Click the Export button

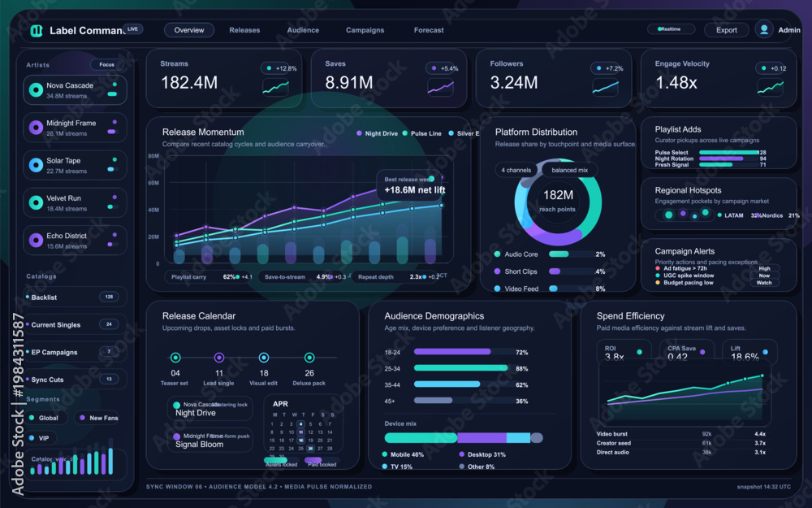tap(727, 30)
